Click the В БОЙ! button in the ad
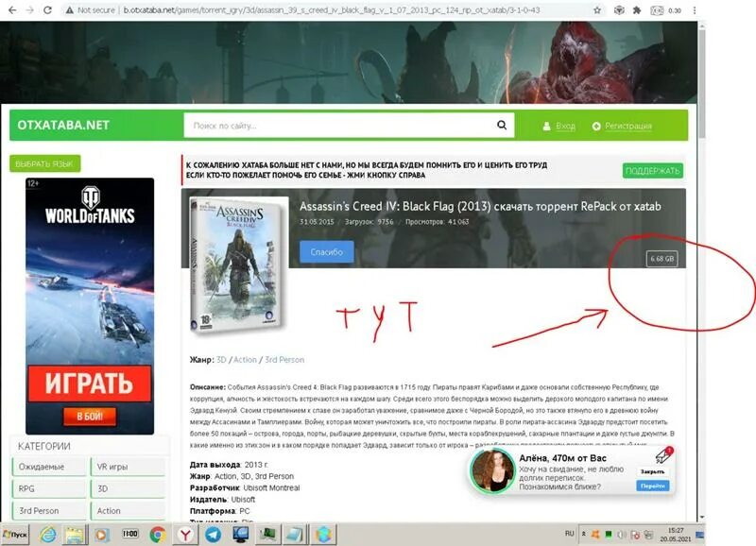This screenshot has height=546, width=756. (90, 417)
